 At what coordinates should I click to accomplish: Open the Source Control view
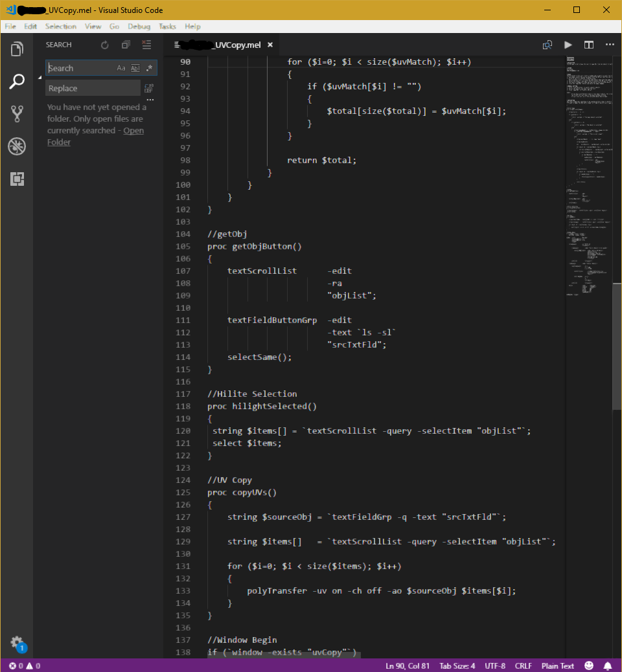(17, 113)
